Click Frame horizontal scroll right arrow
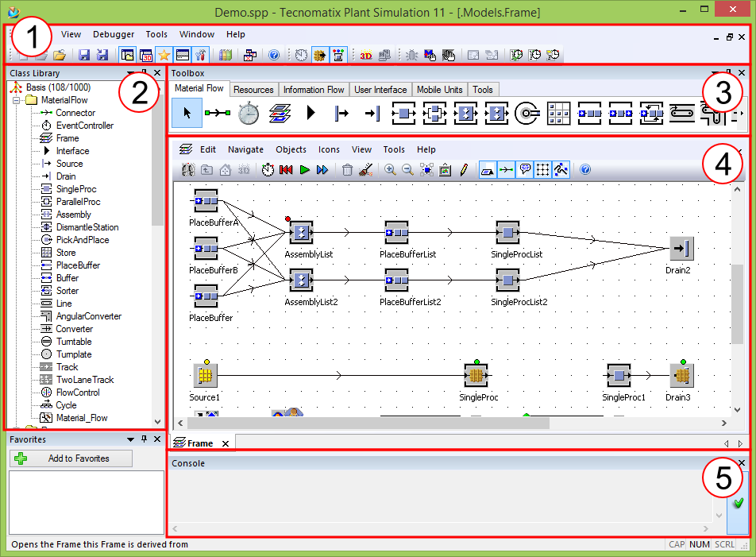The height and width of the screenshot is (557, 756). [724, 423]
